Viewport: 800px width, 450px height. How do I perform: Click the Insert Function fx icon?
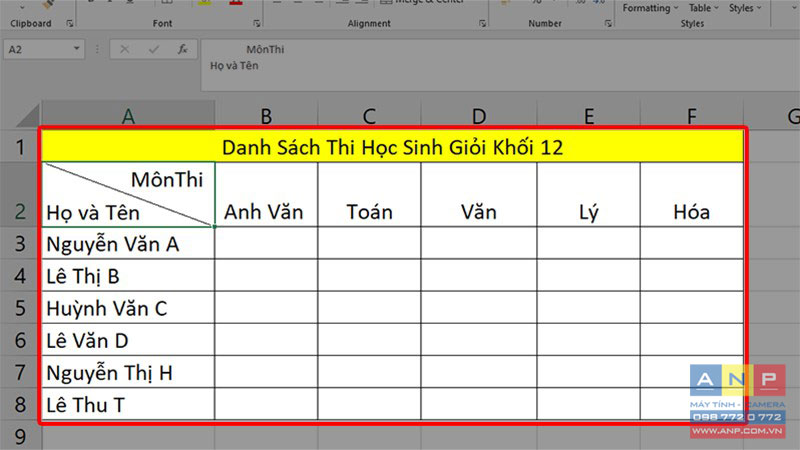click(x=182, y=49)
